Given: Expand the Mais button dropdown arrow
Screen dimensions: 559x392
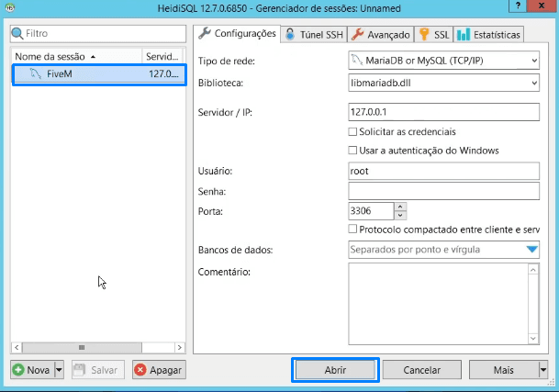Looking at the screenshot, I should click(x=543, y=370).
